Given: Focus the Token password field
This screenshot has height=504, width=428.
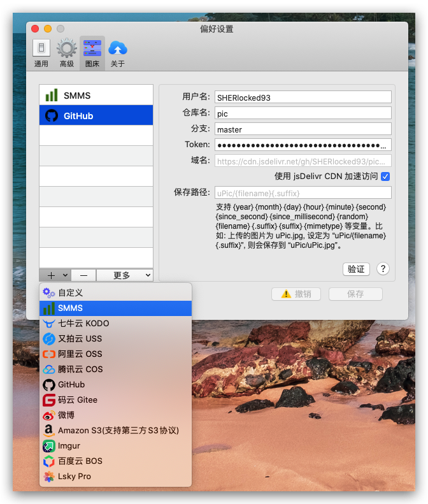Looking at the screenshot, I should (303, 145).
